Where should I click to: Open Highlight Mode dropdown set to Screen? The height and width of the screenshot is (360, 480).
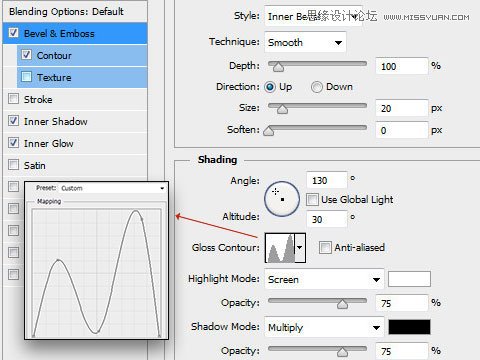coord(324,279)
